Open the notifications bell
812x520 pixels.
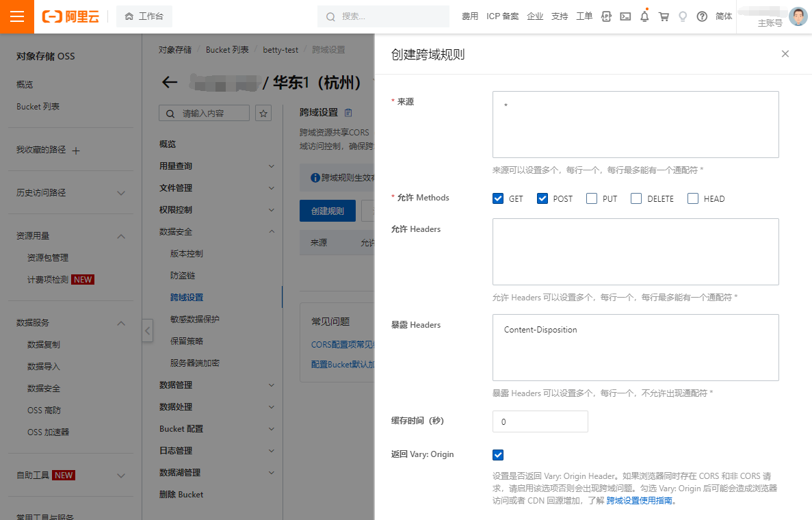[x=644, y=16]
